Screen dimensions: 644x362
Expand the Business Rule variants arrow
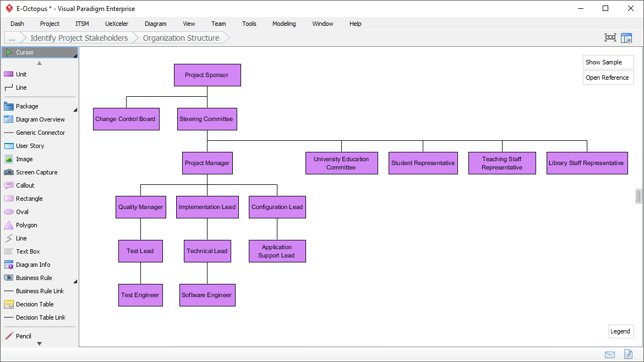point(75,282)
